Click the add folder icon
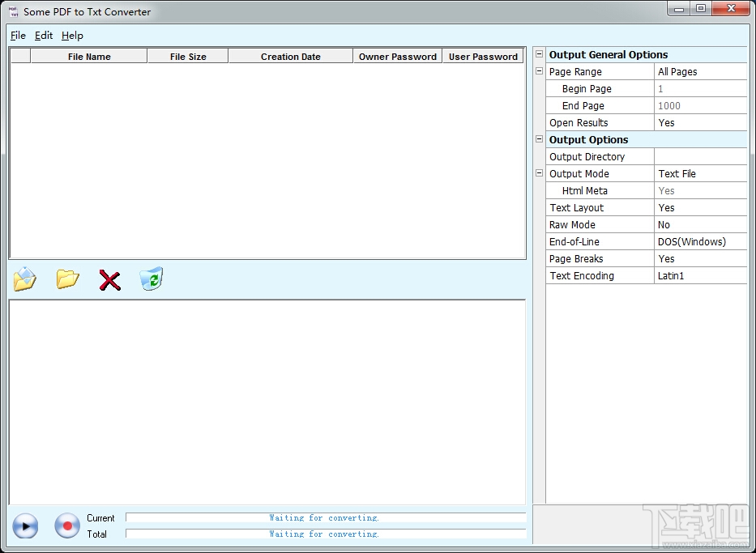This screenshot has height=553, width=756. pos(67,279)
